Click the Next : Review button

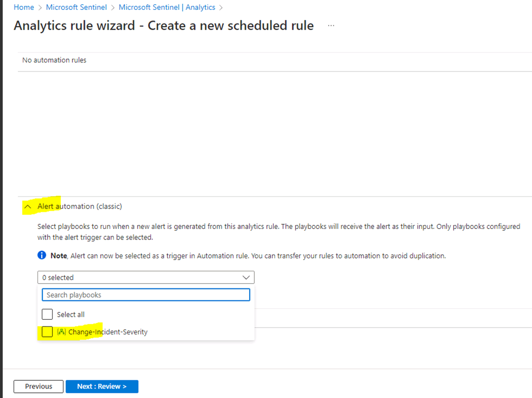pos(102,386)
